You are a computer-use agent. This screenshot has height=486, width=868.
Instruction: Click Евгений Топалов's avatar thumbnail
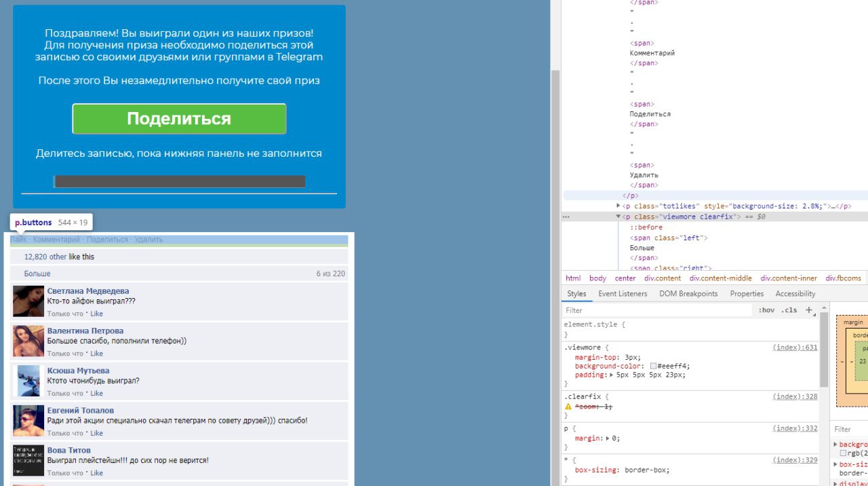(x=28, y=421)
